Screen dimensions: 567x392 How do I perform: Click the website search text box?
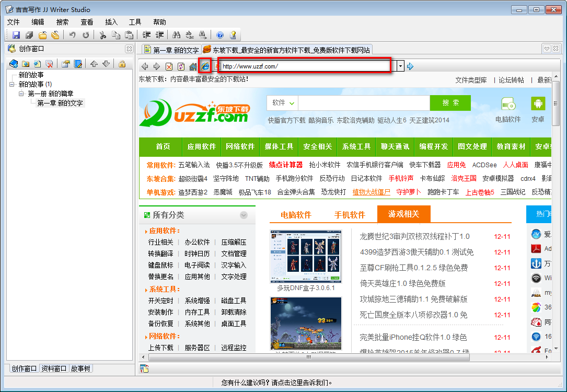[x=364, y=103]
